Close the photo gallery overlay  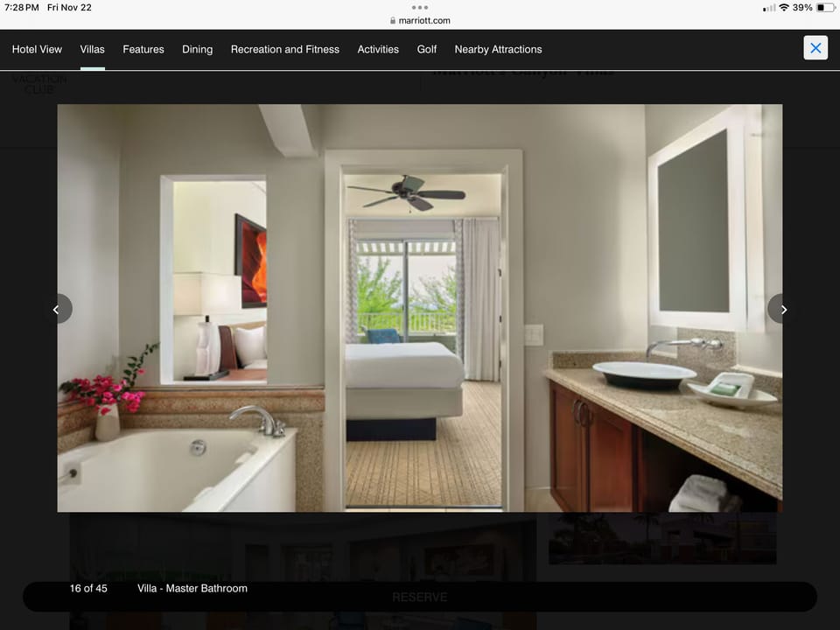tap(815, 48)
